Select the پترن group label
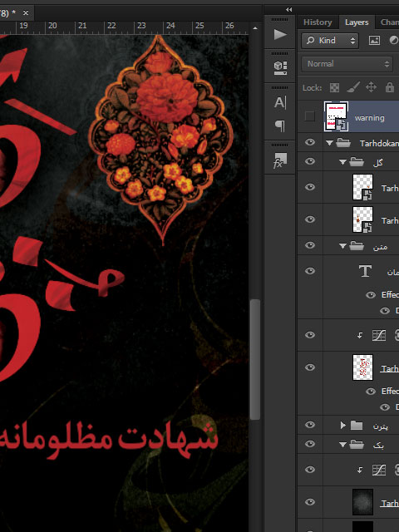 pos(381,426)
